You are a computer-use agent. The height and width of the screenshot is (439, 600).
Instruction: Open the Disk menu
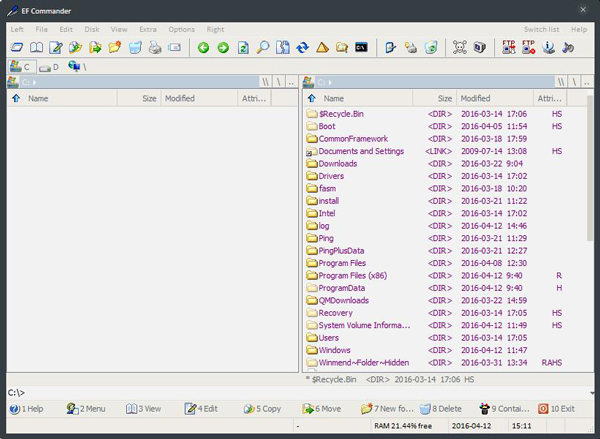[x=92, y=29]
